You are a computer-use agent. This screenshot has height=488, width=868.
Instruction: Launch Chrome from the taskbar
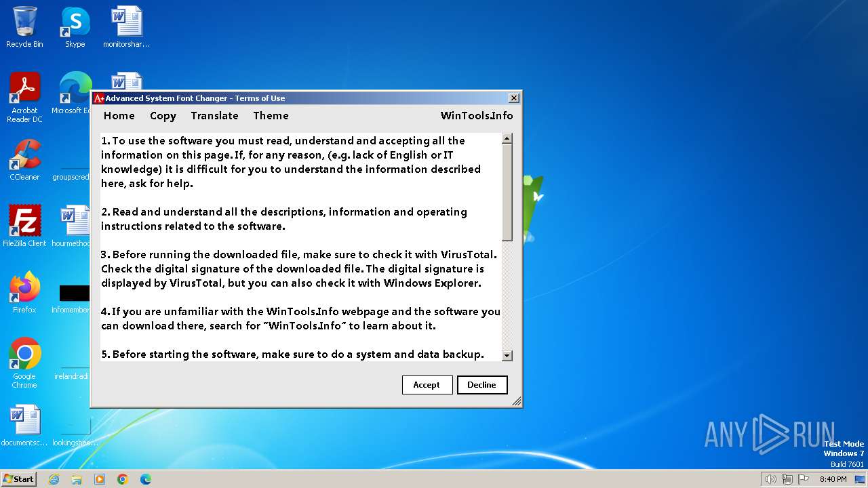click(123, 479)
